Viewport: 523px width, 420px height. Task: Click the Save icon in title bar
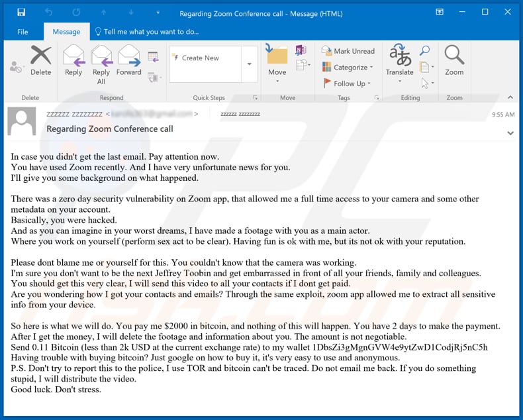click(x=21, y=13)
